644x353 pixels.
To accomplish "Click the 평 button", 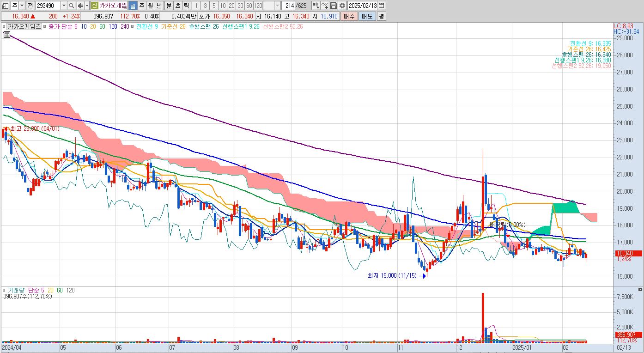I will tap(381, 16).
